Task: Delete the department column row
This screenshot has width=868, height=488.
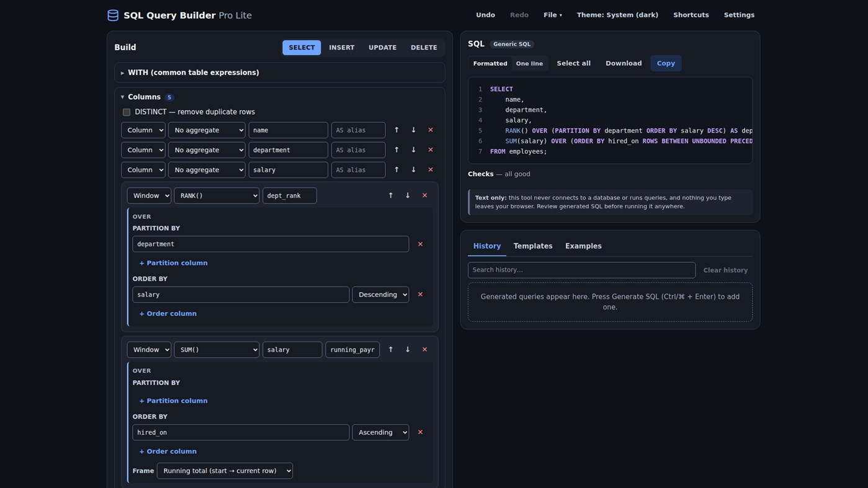Action: (431, 150)
